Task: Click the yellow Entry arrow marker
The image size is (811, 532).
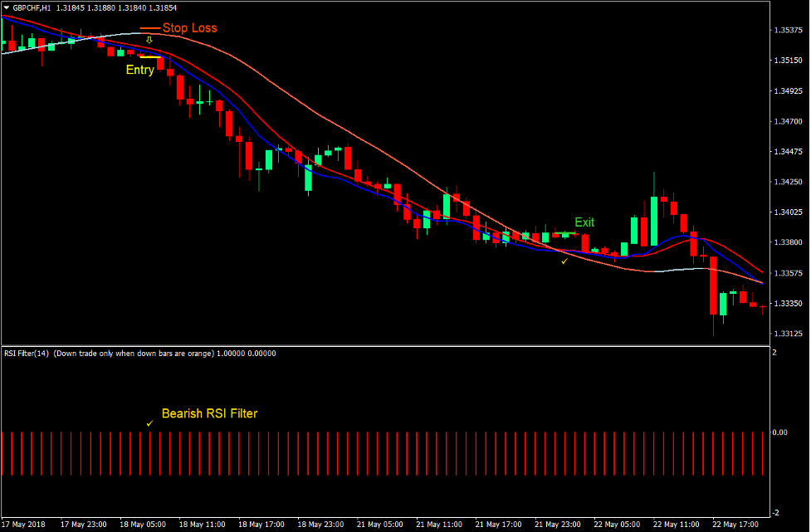Action: (x=148, y=40)
